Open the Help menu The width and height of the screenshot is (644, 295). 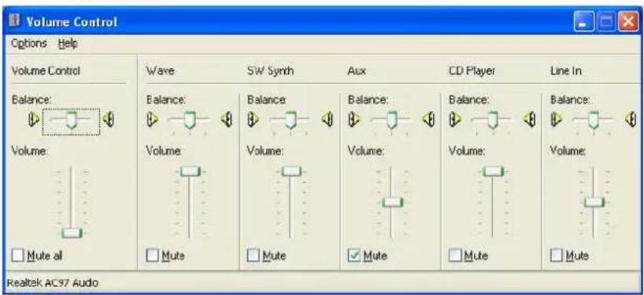pyautogui.click(x=68, y=43)
